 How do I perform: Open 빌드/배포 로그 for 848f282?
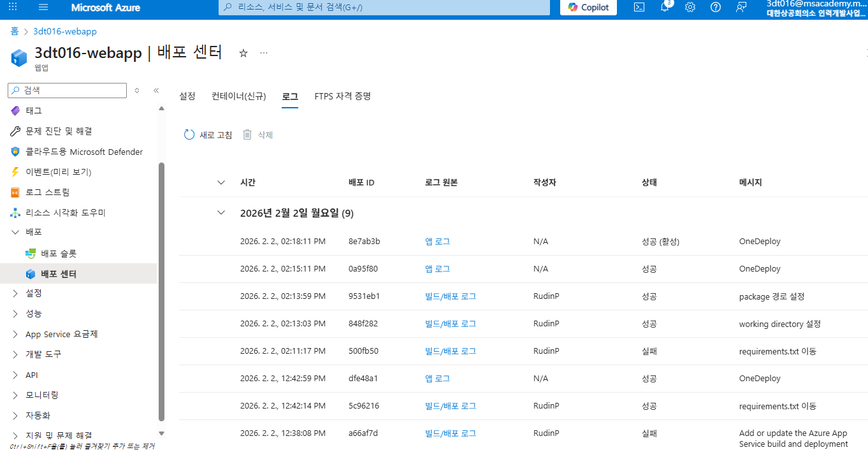(x=451, y=324)
